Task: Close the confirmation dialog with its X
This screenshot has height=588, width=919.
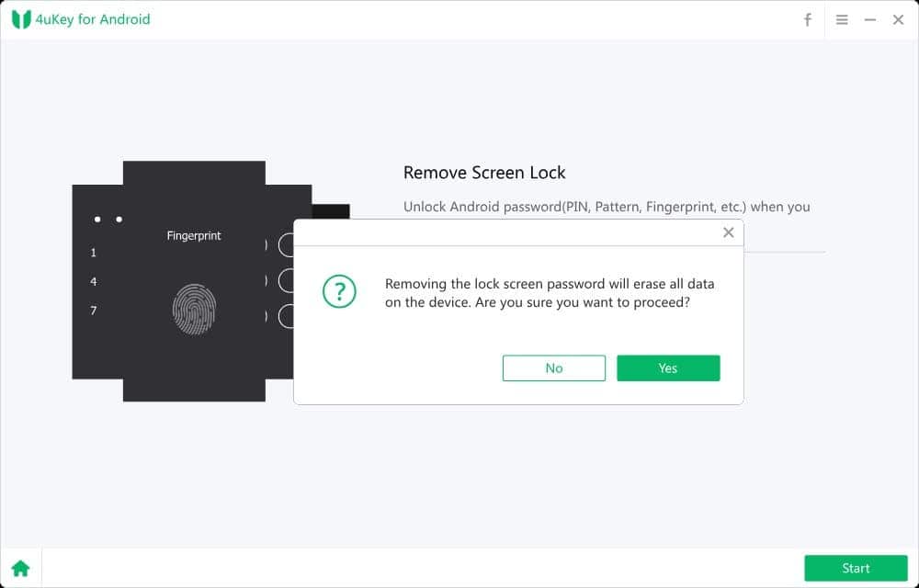Action: coord(729,232)
